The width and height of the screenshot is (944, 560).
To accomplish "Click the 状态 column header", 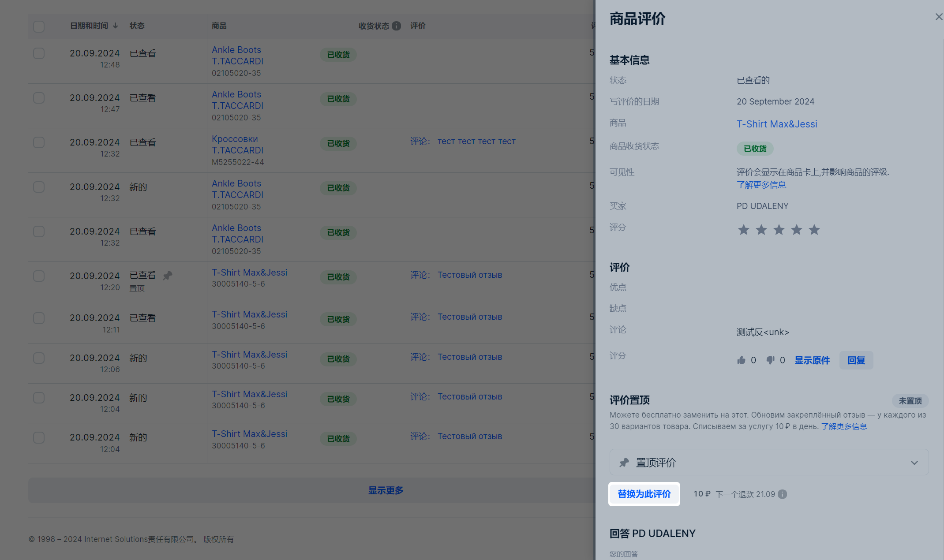I will coord(137,26).
